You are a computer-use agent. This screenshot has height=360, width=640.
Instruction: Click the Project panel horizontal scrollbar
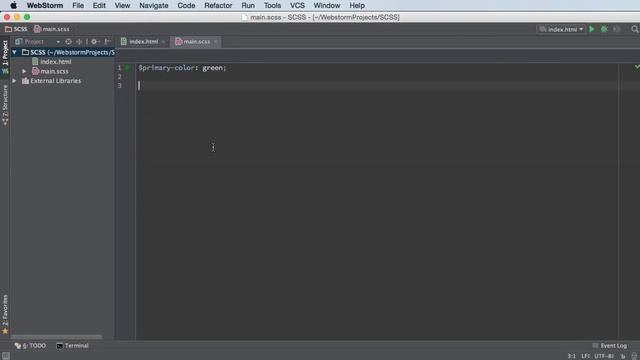57,337
